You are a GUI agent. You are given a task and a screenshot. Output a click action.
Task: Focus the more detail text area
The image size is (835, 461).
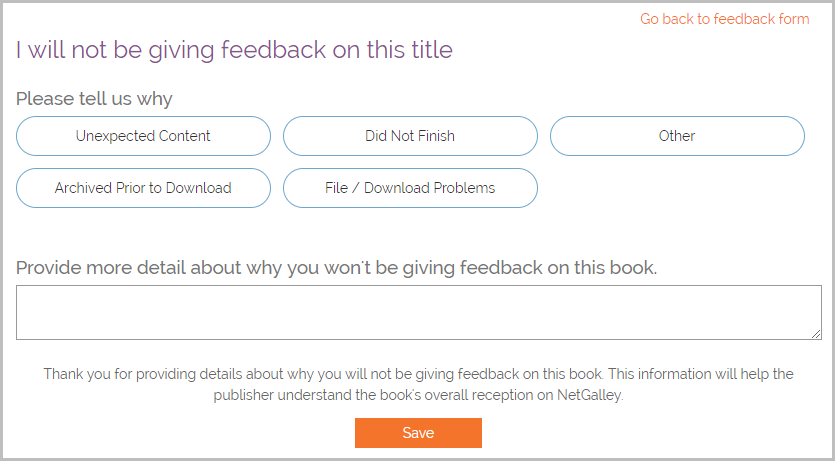pyautogui.click(x=418, y=312)
